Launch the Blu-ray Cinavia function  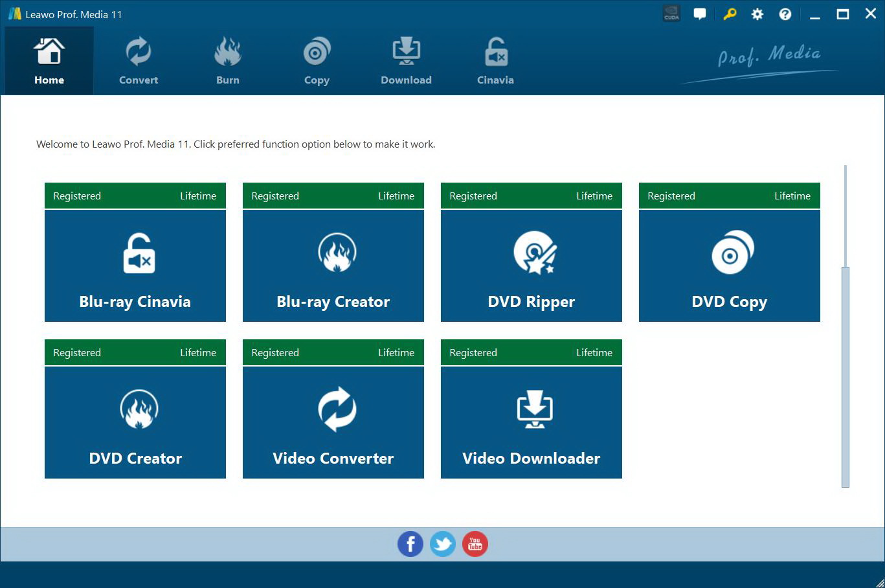(135, 266)
